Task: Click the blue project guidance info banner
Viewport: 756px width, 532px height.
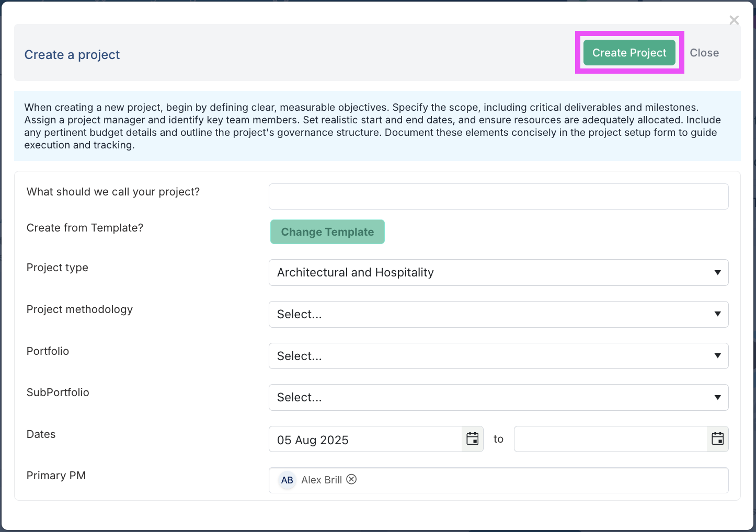Action: coord(376,126)
